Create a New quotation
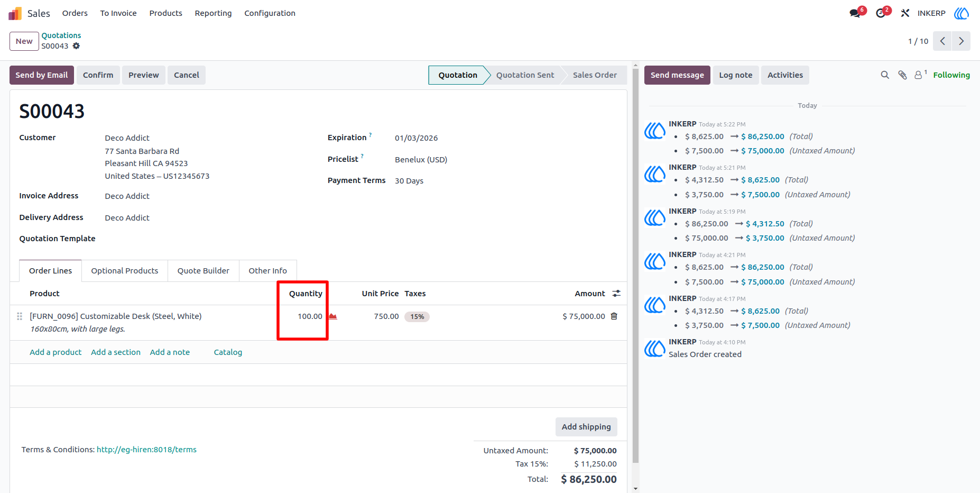Screen dimensions: 980x493 click(24, 41)
